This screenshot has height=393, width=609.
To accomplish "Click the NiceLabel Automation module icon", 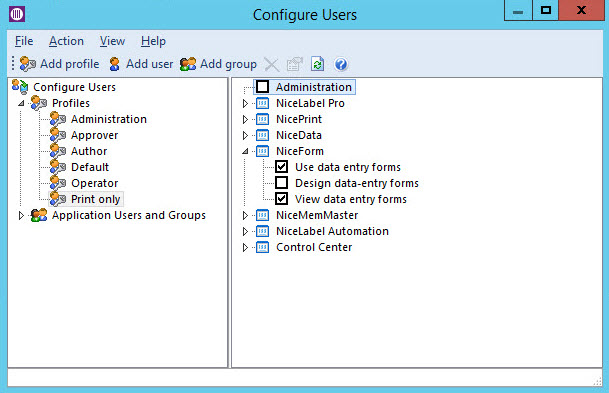I will [263, 231].
